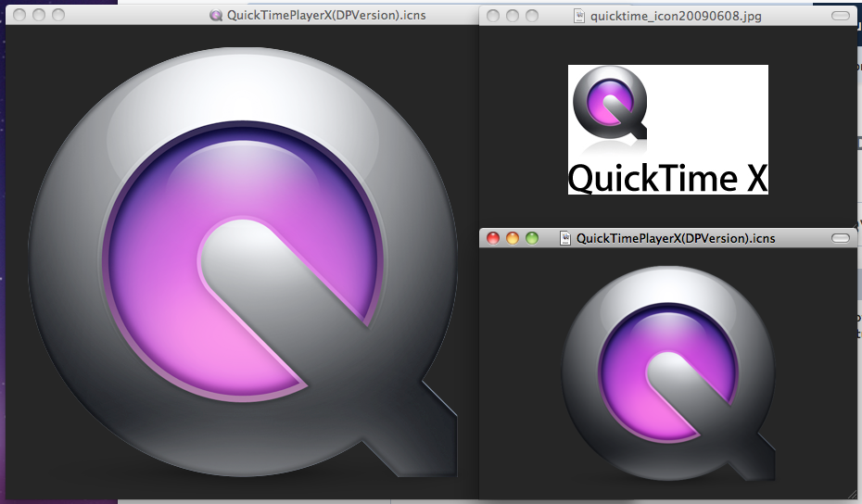862x504 pixels.
Task: Click the large QuickTime Q image in left window
Action: click(243, 262)
